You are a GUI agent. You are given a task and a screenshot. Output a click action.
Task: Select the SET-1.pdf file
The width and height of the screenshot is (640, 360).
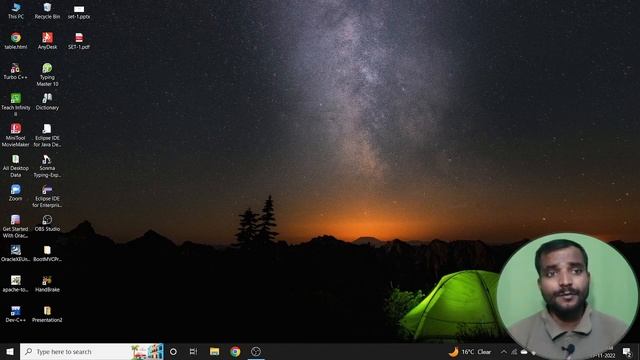pyautogui.click(x=79, y=41)
